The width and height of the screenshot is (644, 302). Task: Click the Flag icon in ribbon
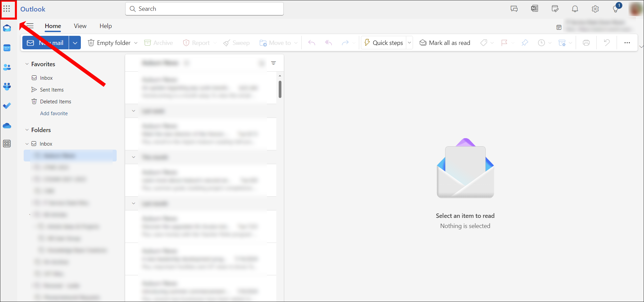(x=504, y=43)
